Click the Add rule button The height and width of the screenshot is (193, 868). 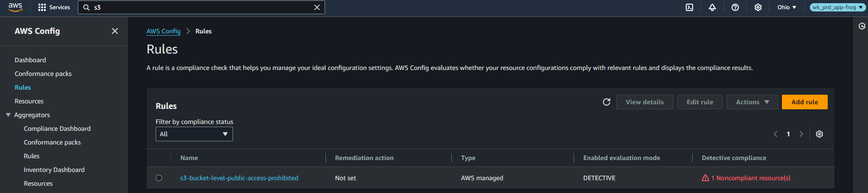[x=804, y=102]
